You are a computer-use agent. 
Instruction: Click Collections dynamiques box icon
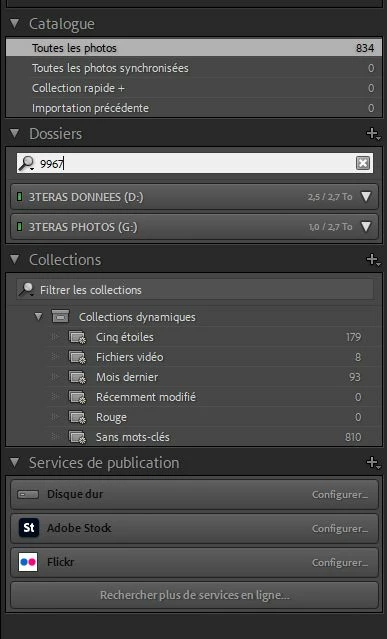(60, 317)
